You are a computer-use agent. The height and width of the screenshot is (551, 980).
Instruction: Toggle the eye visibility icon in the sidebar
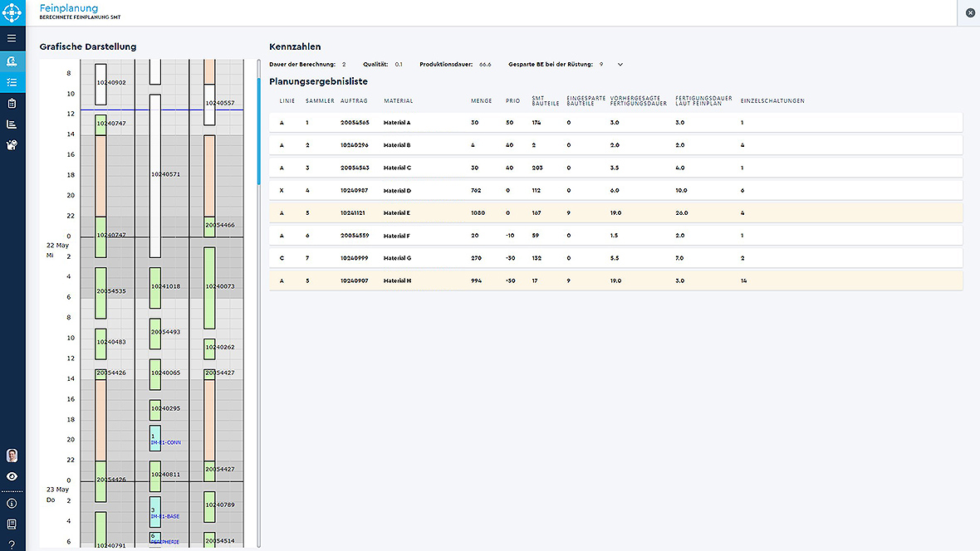coord(12,476)
